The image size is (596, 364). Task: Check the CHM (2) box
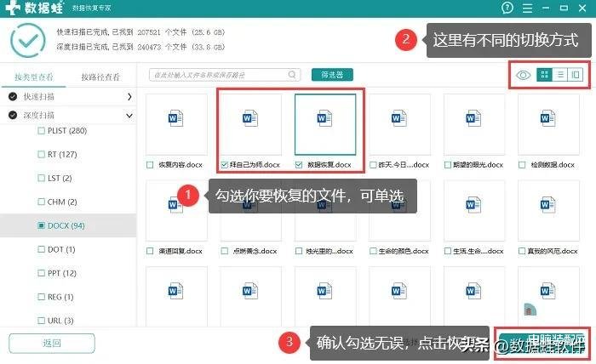(x=42, y=202)
